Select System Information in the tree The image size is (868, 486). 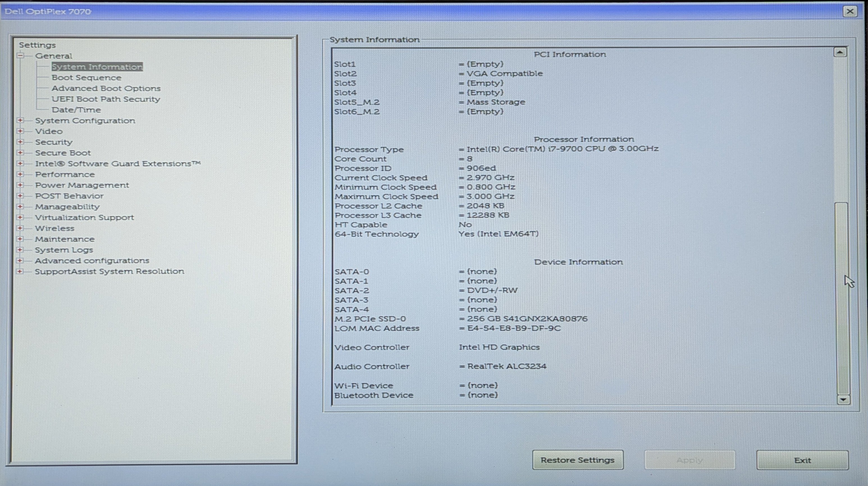[97, 67]
